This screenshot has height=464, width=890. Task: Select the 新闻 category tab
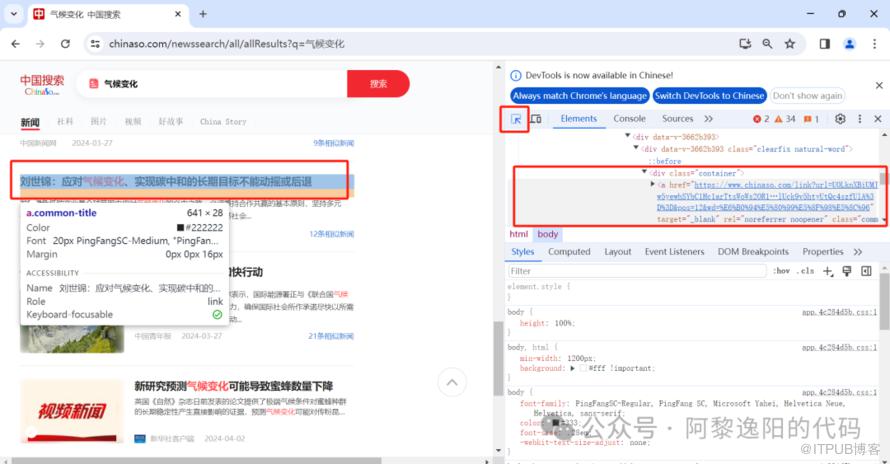click(30, 122)
